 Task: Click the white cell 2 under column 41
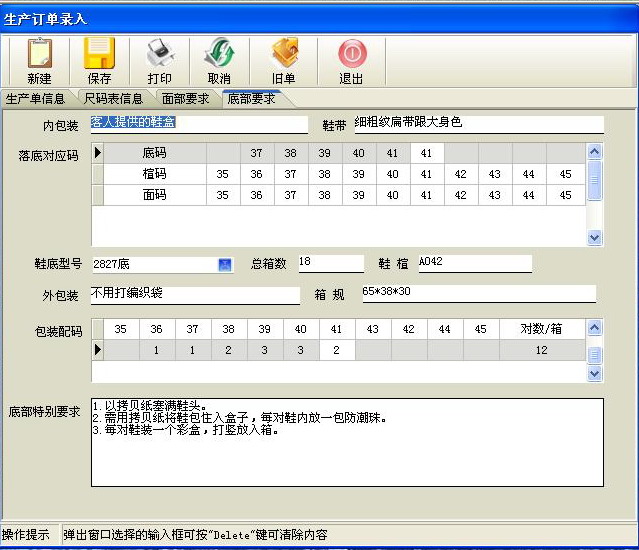337,350
